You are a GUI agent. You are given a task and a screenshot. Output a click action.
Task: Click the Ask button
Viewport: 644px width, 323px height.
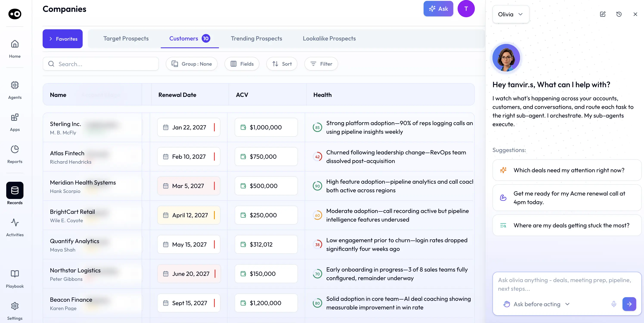438,9
